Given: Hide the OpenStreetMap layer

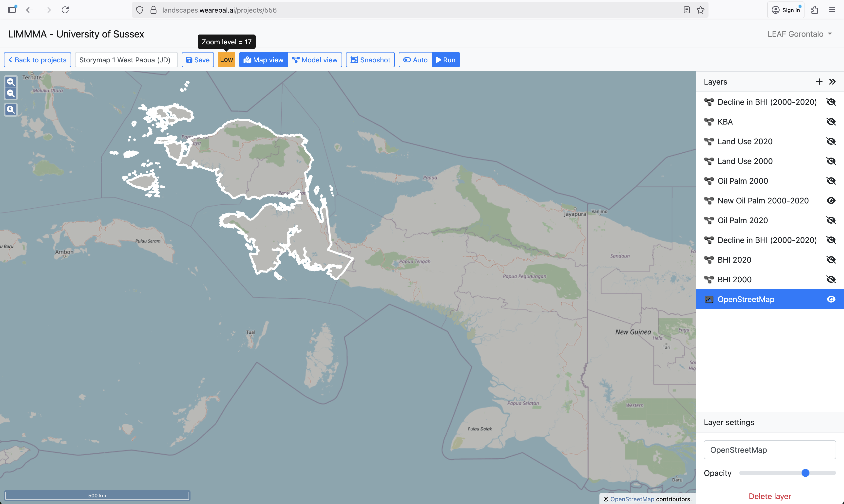Looking at the screenshot, I should (831, 299).
